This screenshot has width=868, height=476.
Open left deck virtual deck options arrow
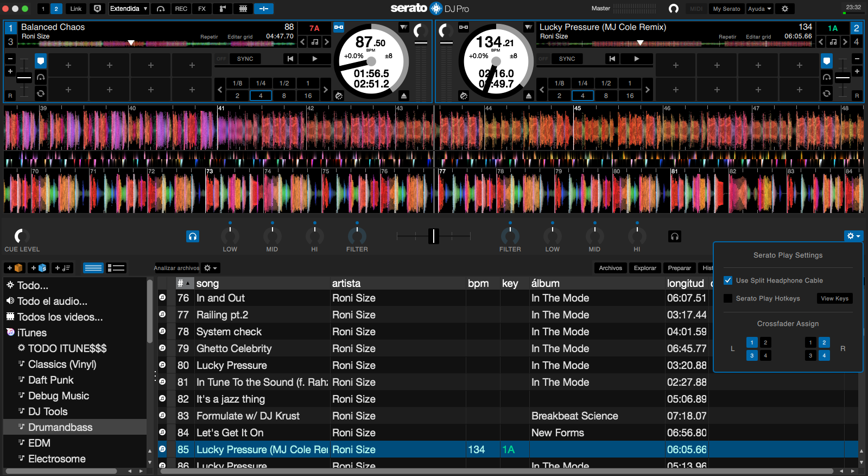click(x=403, y=27)
